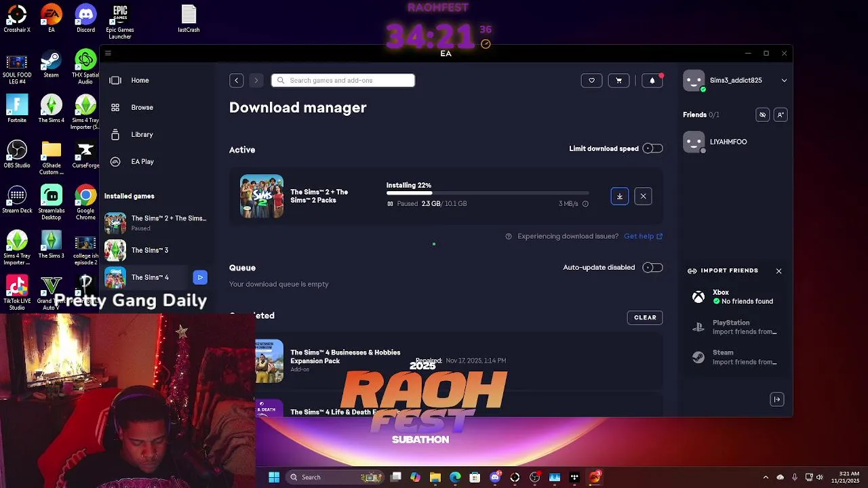Click the 'No friends found' Xbox status
The image size is (868, 488).
747,302
